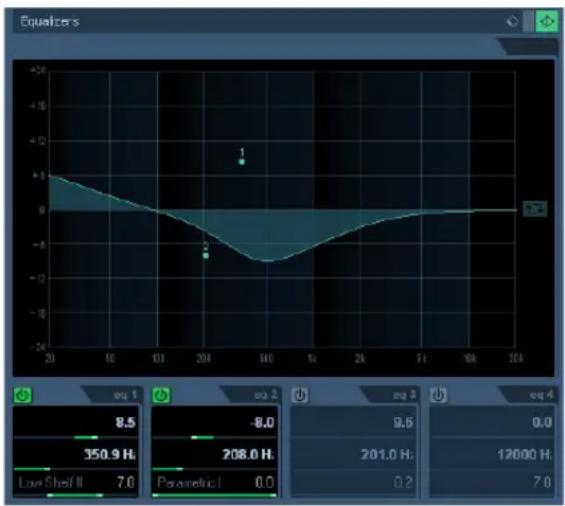The height and width of the screenshot is (506, 565).
Task: Click the eq 4 gain value 0.0
Action: pyautogui.click(x=542, y=422)
